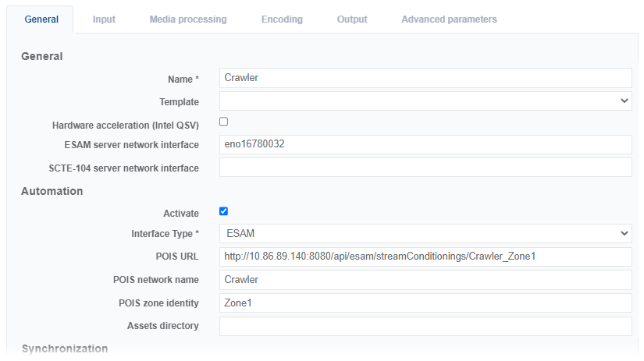The image size is (644, 361).
Task: Click the Synchronization section heading
Action: click(x=65, y=349)
